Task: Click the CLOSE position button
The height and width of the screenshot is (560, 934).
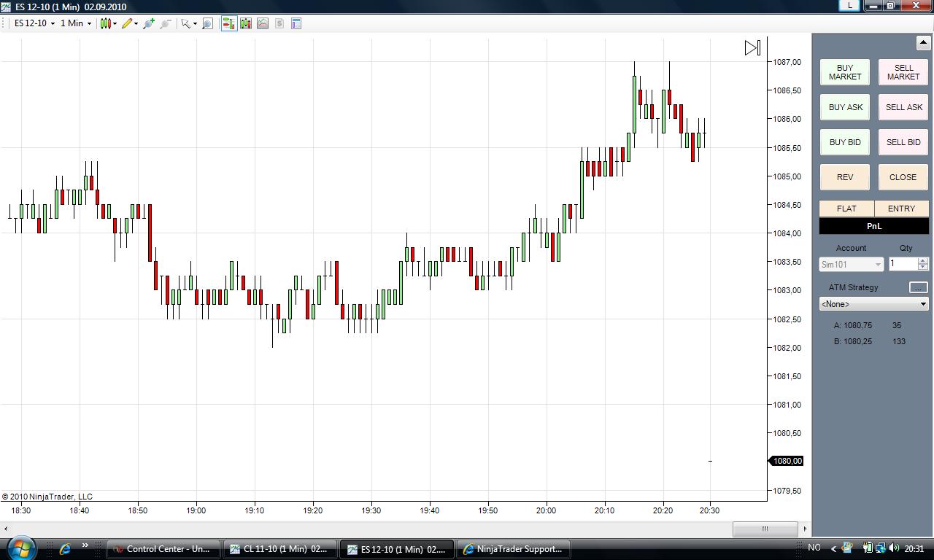Action: click(x=903, y=177)
